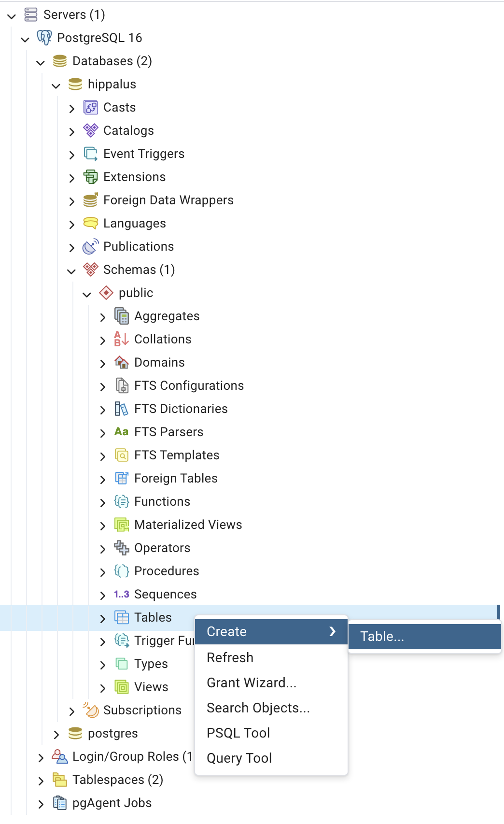Expand the Extensions node chevron
This screenshot has width=504, height=824.
71,178
